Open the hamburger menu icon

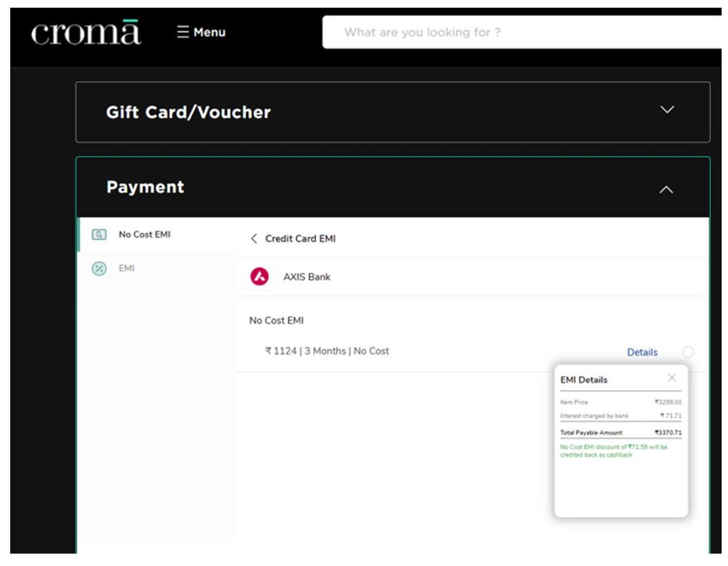(183, 32)
